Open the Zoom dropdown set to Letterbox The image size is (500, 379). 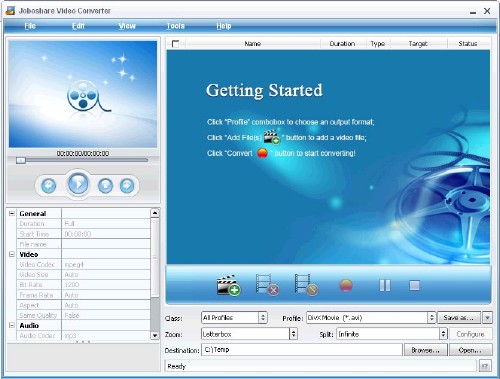249,334
